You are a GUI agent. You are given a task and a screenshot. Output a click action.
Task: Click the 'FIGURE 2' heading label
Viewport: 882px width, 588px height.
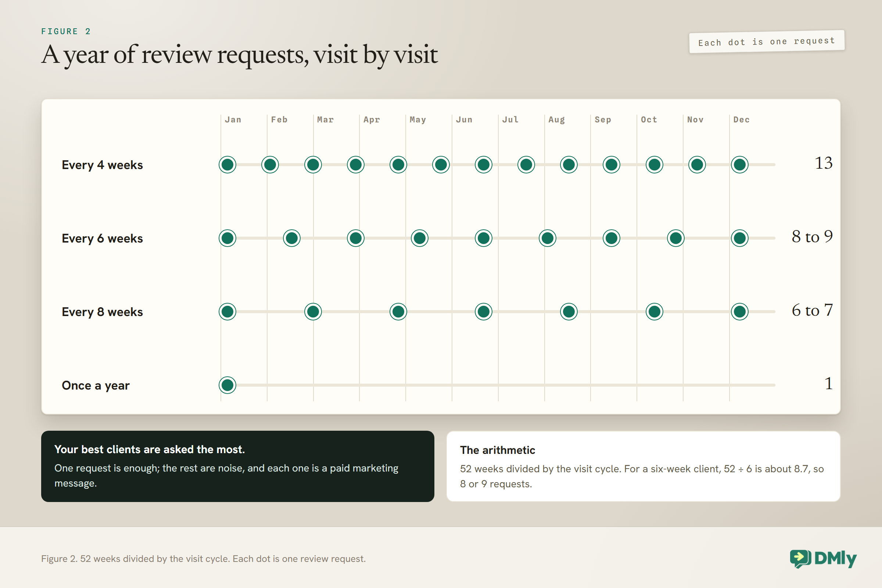click(x=66, y=32)
